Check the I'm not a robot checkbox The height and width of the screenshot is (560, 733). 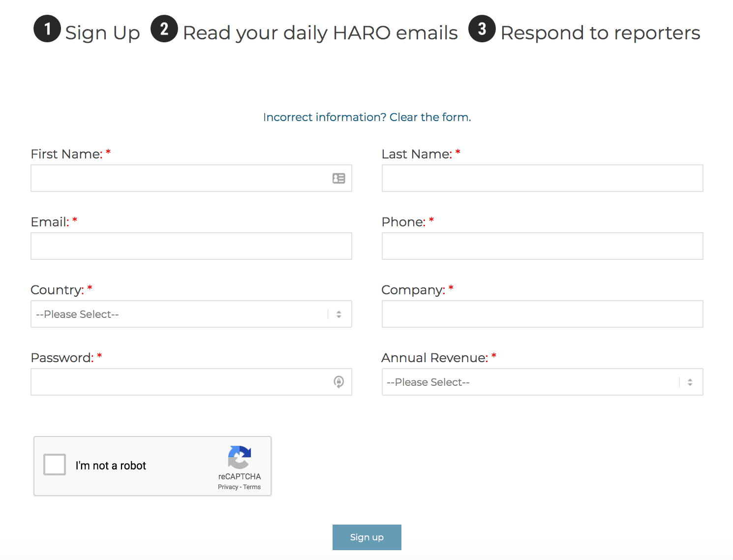(x=54, y=464)
